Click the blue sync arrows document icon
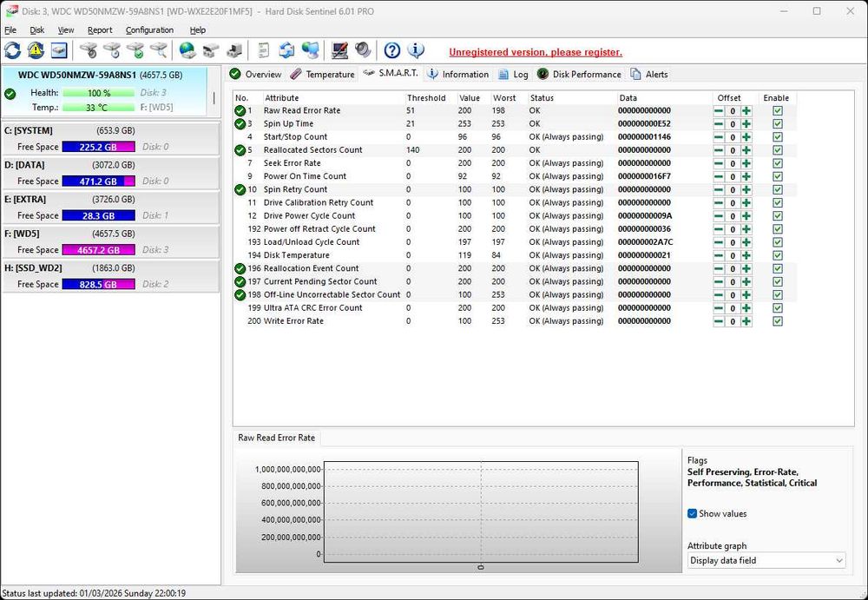This screenshot has height=600, width=868. coord(286,50)
